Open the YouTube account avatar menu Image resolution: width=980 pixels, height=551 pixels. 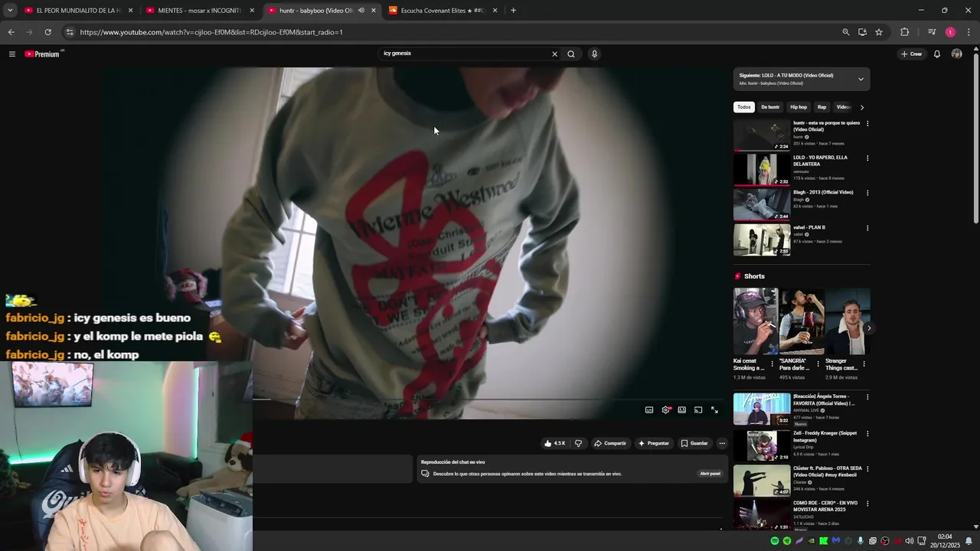coord(956,54)
